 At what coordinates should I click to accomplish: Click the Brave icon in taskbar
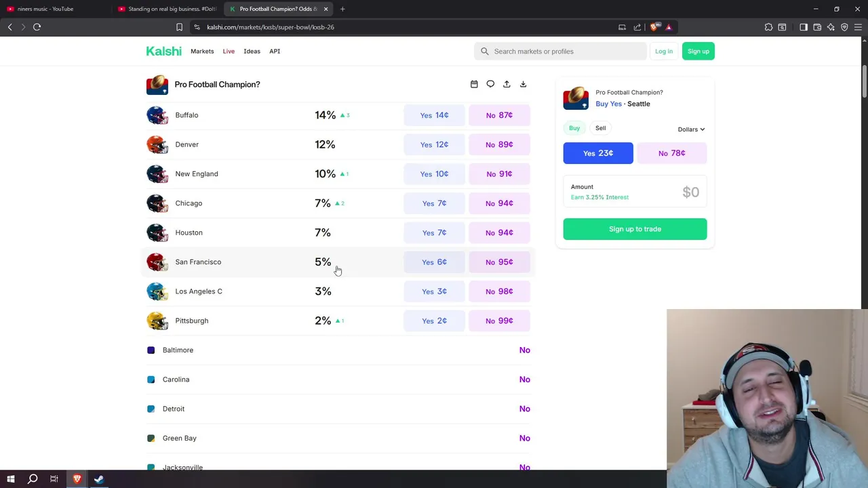pos(77,479)
